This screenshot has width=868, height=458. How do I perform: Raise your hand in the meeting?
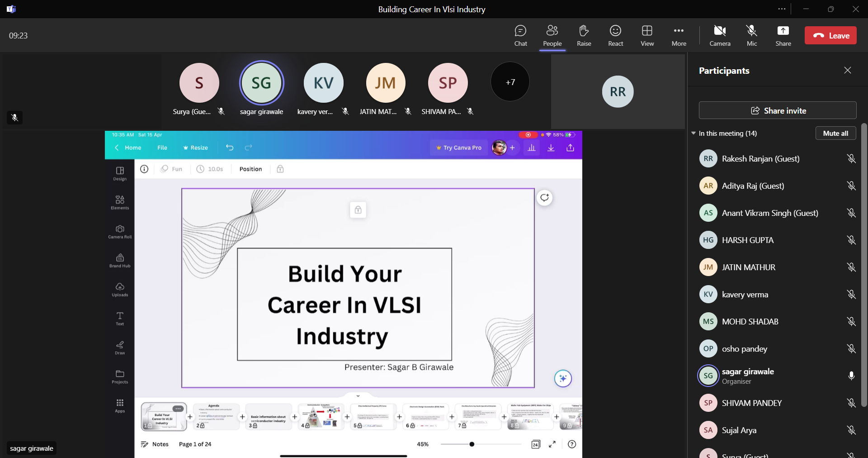584,36
